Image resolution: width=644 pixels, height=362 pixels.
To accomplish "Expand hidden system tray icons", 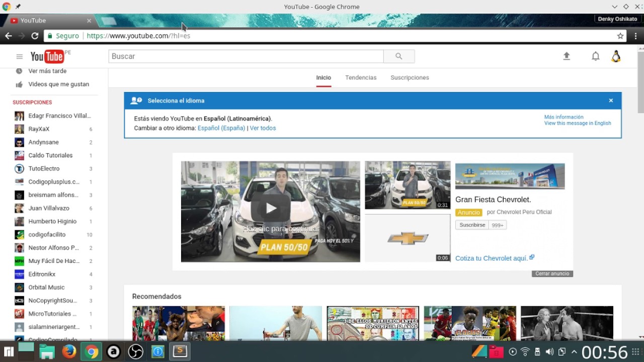I will pyautogui.click(x=574, y=351).
